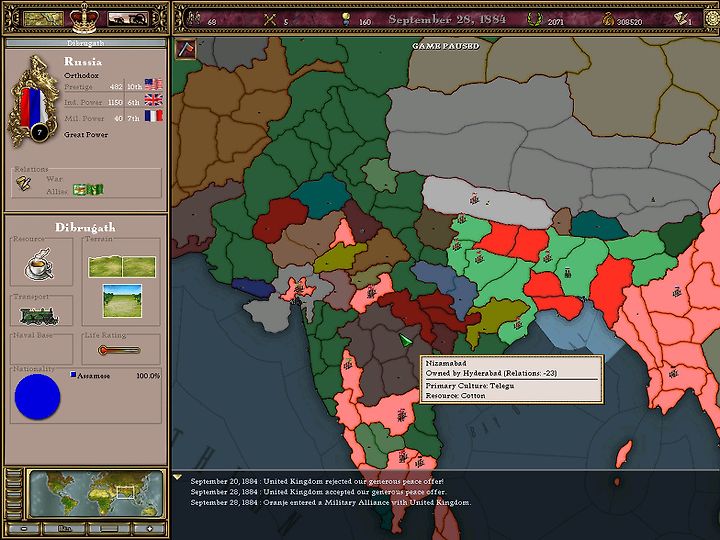Click the 'rejected our generous peace offer' message

coord(317,481)
